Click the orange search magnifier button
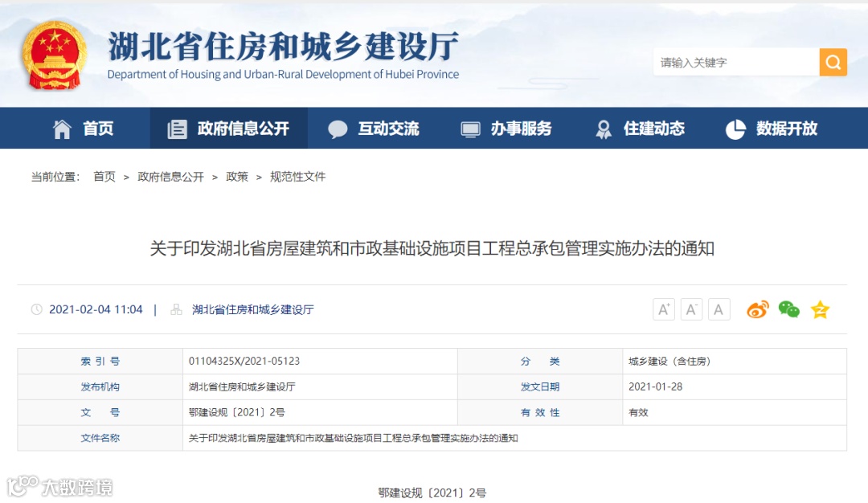This screenshot has width=868, height=503. coord(833,62)
